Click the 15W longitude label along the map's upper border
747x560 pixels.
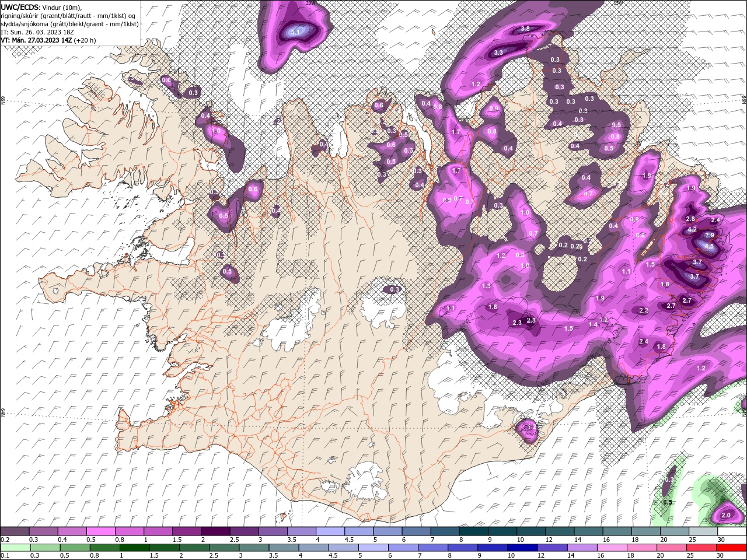click(x=617, y=3)
